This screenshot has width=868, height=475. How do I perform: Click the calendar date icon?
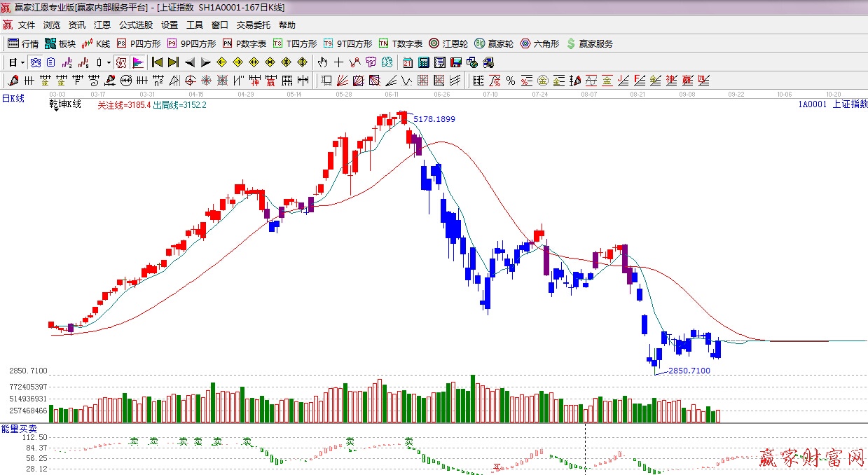click(x=407, y=62)
